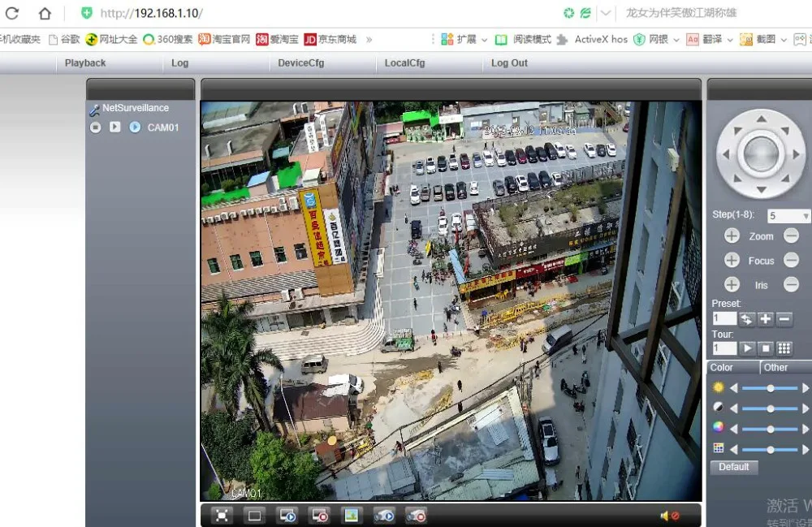Capture snapshot picture icon
Screen dimensions: 812x527
(x=352, y=516)
